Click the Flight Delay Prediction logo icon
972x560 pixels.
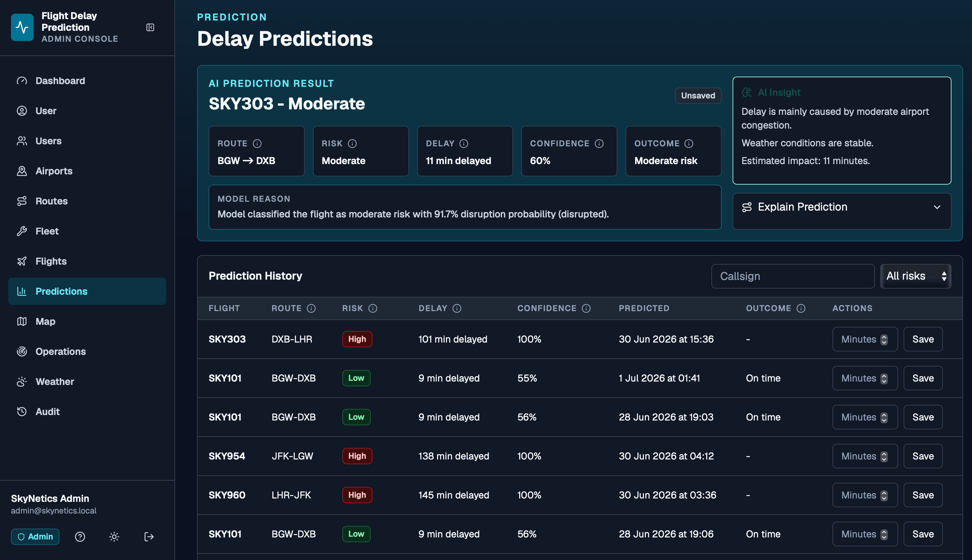click(x=22, y=27)
